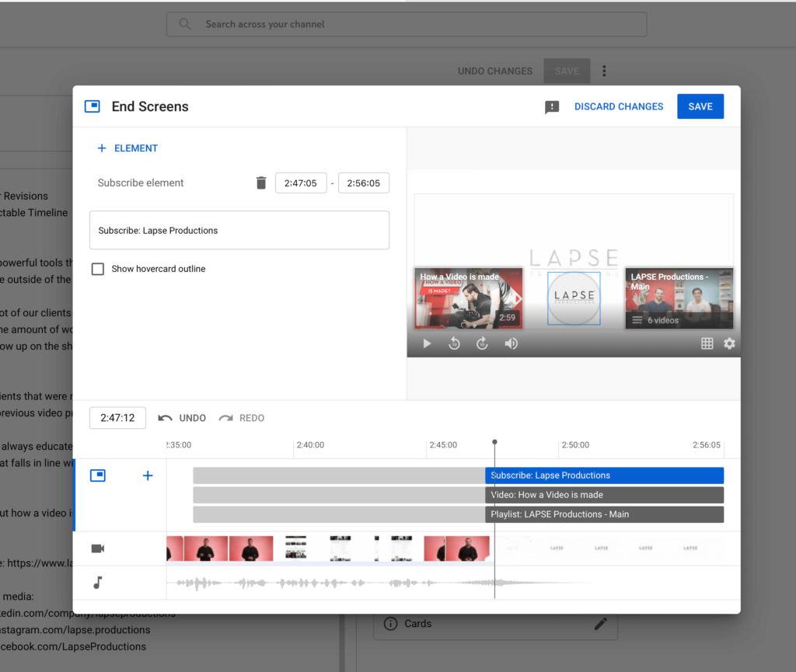The height and width of the screenshot is (672, 796).
Task: Toggle the grid overlay icon
Action: coord(707,343)
